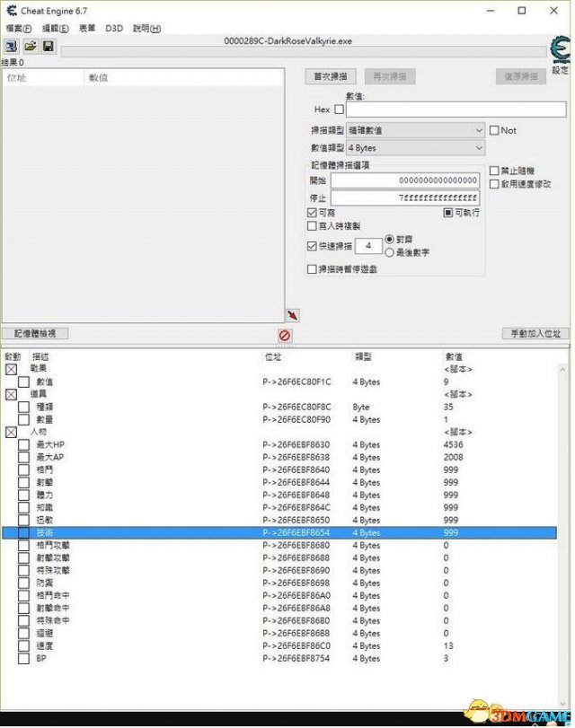Open the 掃描類型 dropdown
The height and width of the screenshot is (728, 575).
[416, 130]
